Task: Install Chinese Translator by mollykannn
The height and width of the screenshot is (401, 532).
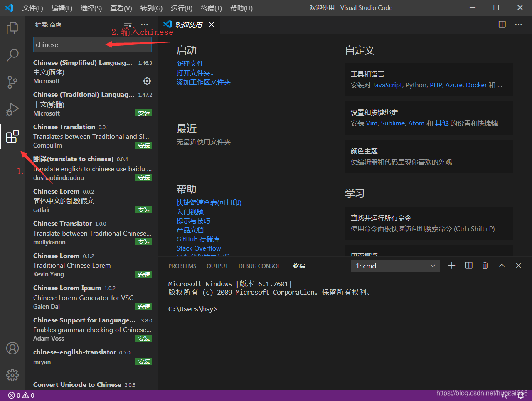Action: click(144, 242)
